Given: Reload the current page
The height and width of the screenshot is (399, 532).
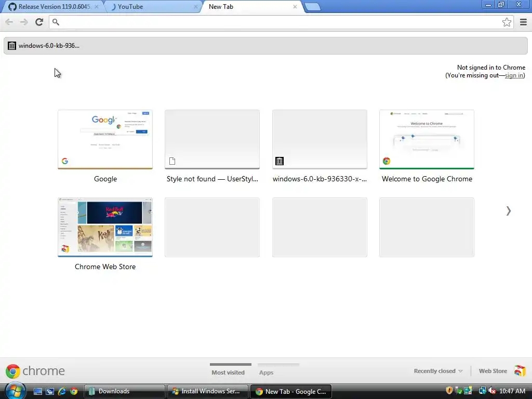Looking at the screenshot, I should tap(39, 22).
